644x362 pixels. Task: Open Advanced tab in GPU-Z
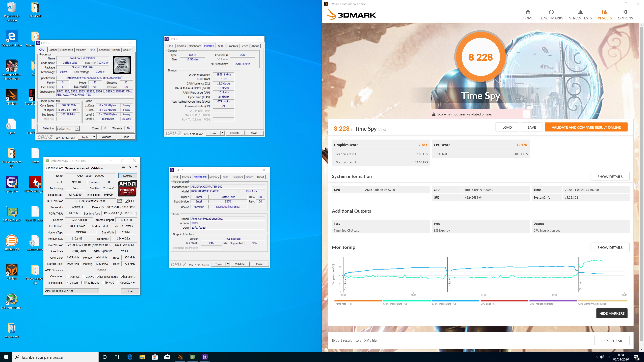[83, 168]
